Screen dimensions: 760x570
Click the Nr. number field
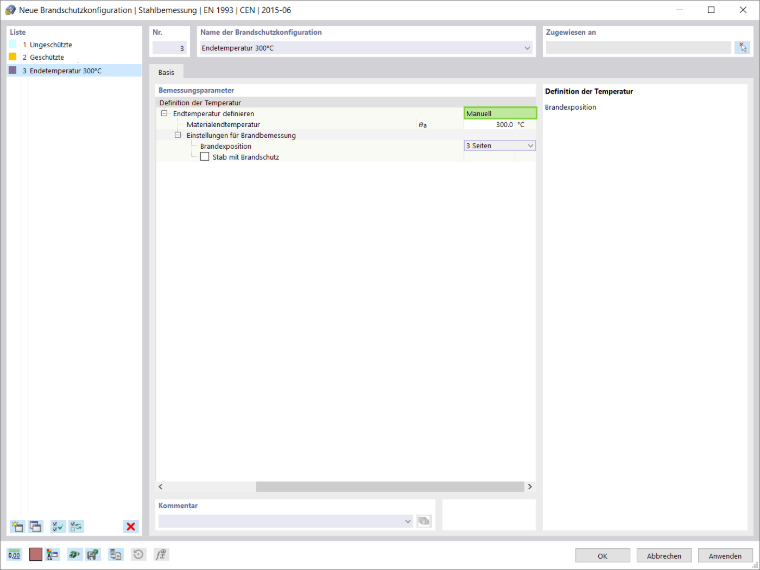pyautogui.click(x=169, y=48)
